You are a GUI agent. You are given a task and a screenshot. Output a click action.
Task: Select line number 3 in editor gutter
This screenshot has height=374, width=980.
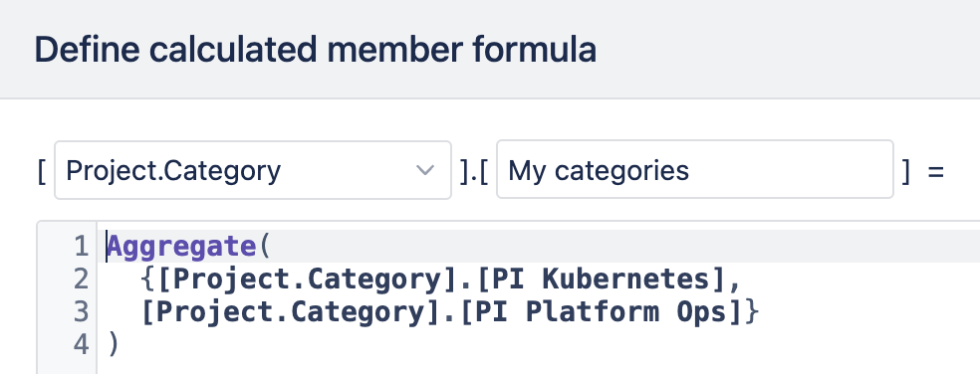82,311
